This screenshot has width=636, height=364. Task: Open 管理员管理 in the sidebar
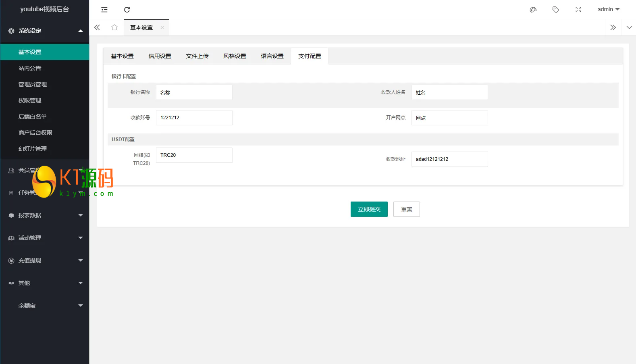pyautogui.click(x=45, y=84)
